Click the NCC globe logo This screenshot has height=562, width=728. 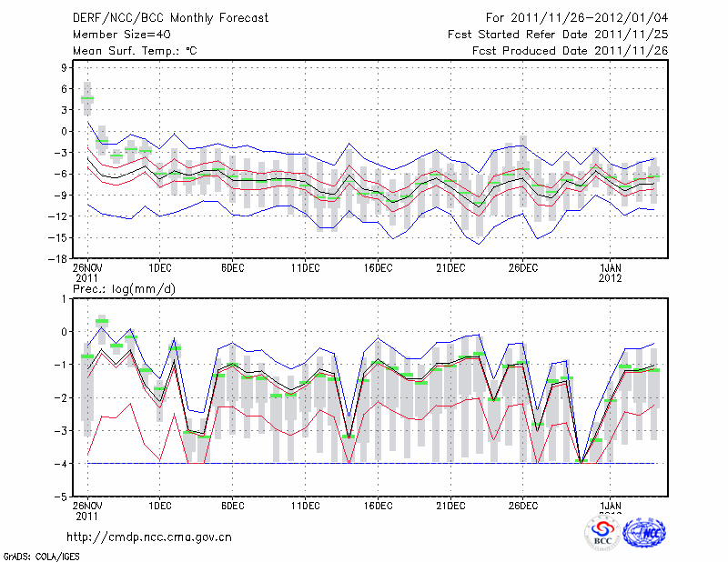644,534
